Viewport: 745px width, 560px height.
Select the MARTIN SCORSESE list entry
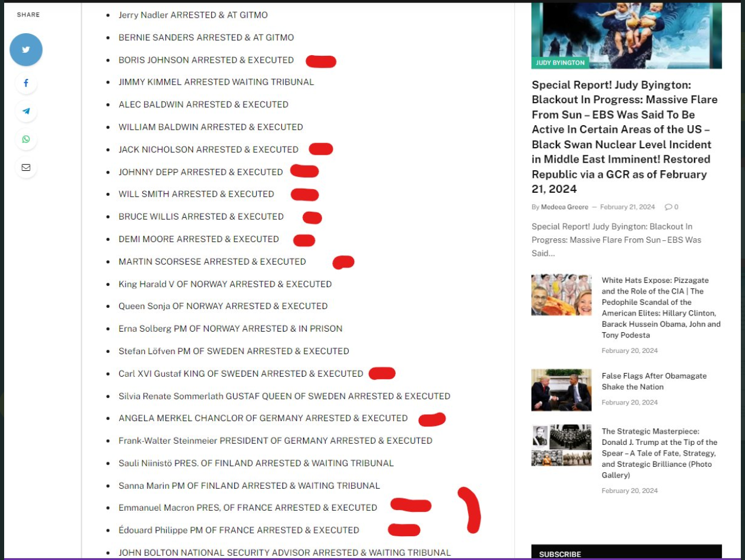click(x=212, y=262)
